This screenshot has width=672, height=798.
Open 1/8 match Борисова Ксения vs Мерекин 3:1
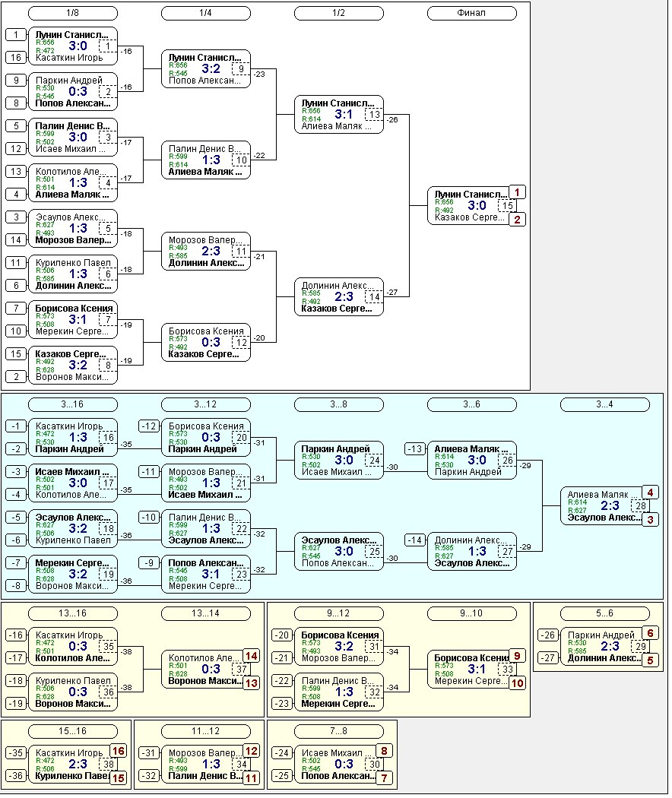[73, 320]
